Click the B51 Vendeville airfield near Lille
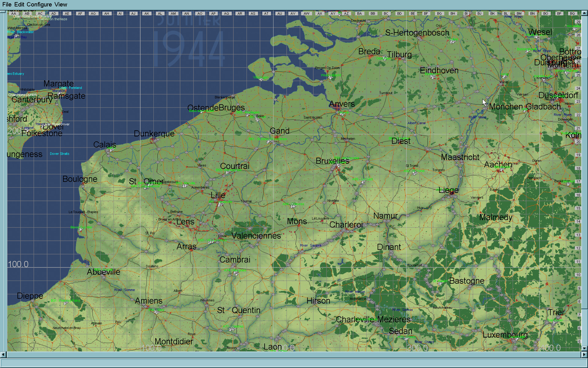 point(220,204)
